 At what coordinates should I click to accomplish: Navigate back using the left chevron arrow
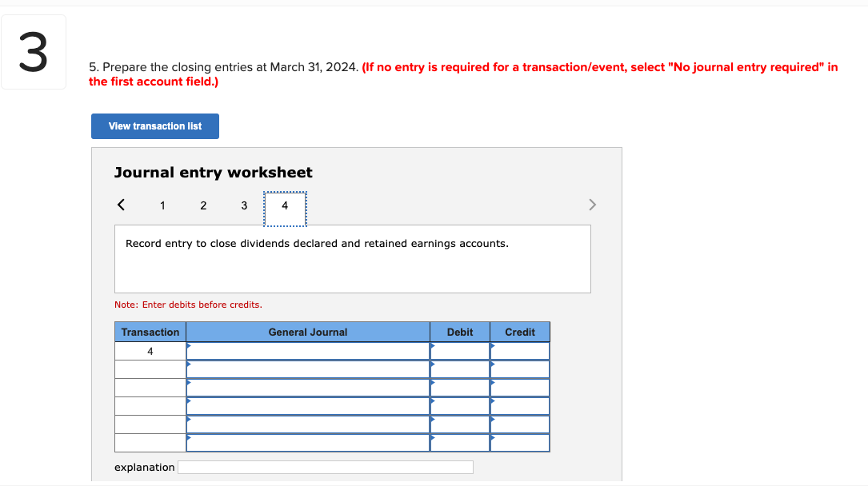pyautogui.click(x=121, y=205)
